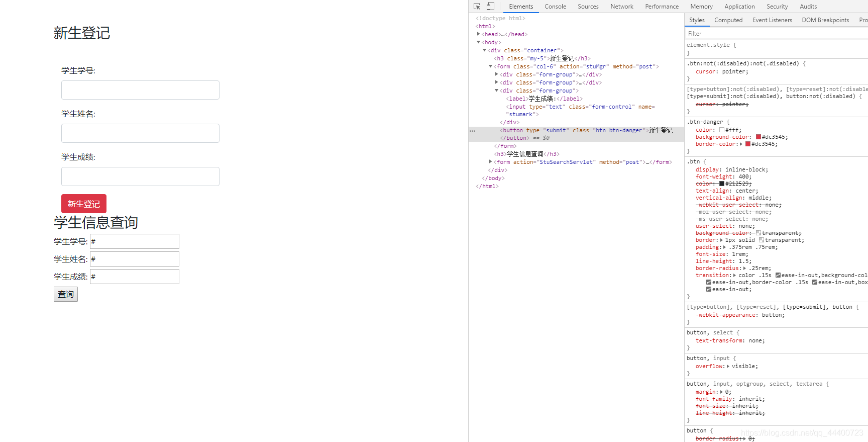Switch to the Console tab
The height and width of the screenshot is (442, 868).
[555, 7]
